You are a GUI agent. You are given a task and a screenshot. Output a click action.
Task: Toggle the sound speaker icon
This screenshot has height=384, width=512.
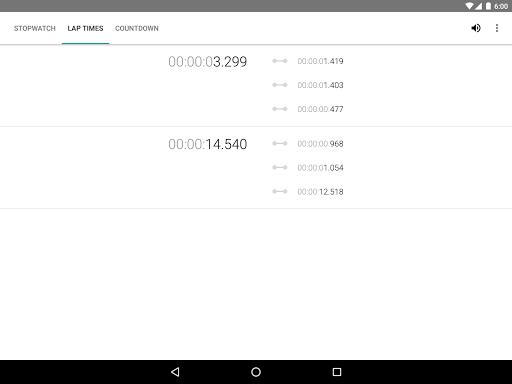pos(476,28)
